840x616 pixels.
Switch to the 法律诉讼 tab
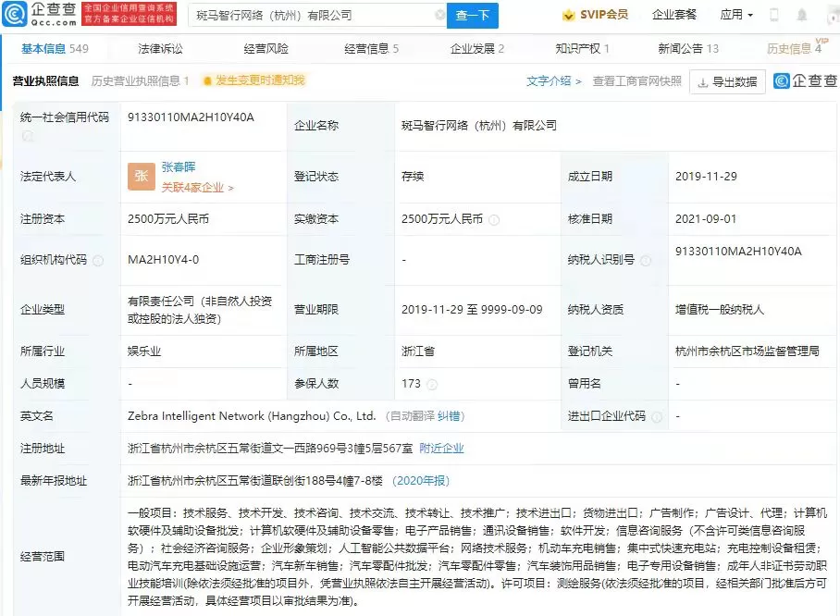point(161,49)
